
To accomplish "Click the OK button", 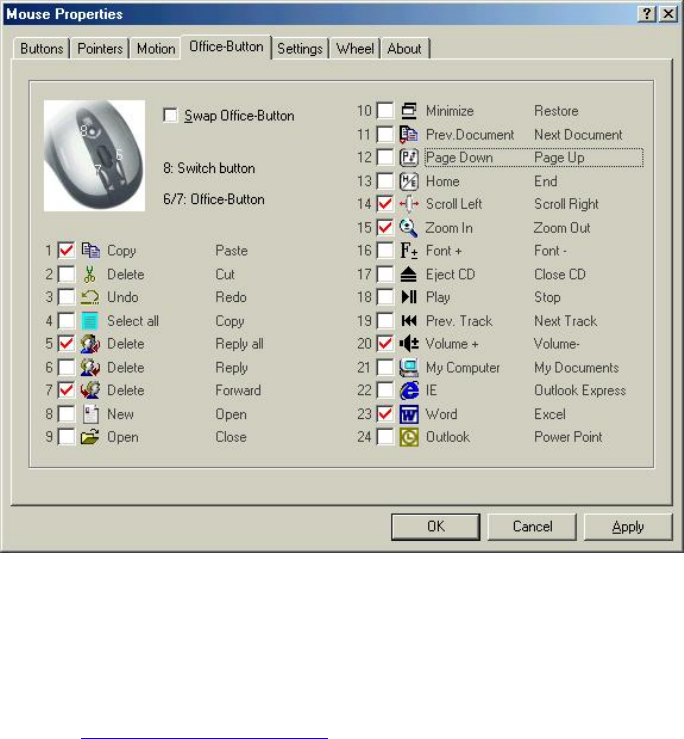I will pyautogui.click(x=436, y=526).
